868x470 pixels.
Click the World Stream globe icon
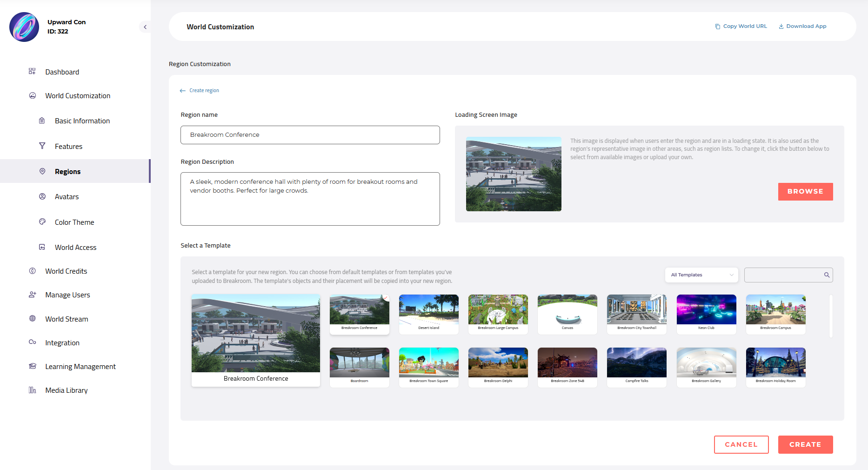(33, 319)
